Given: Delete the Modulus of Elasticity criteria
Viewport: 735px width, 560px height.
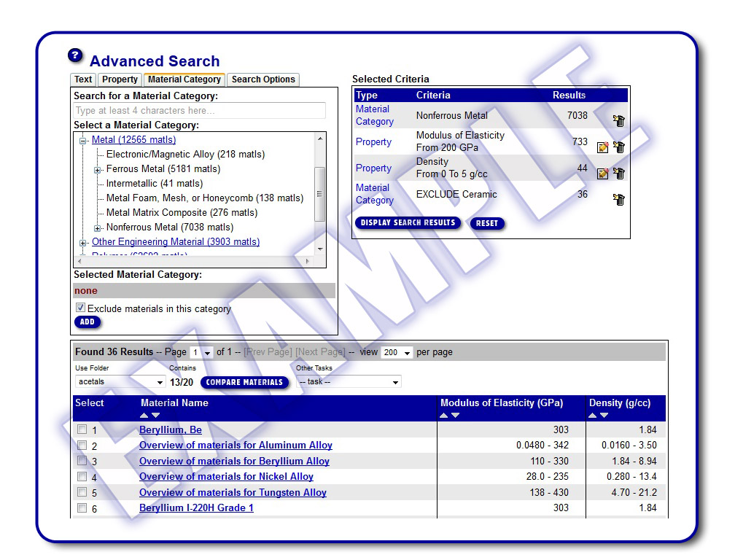Looking at the screenshot, I should point(619,147).
